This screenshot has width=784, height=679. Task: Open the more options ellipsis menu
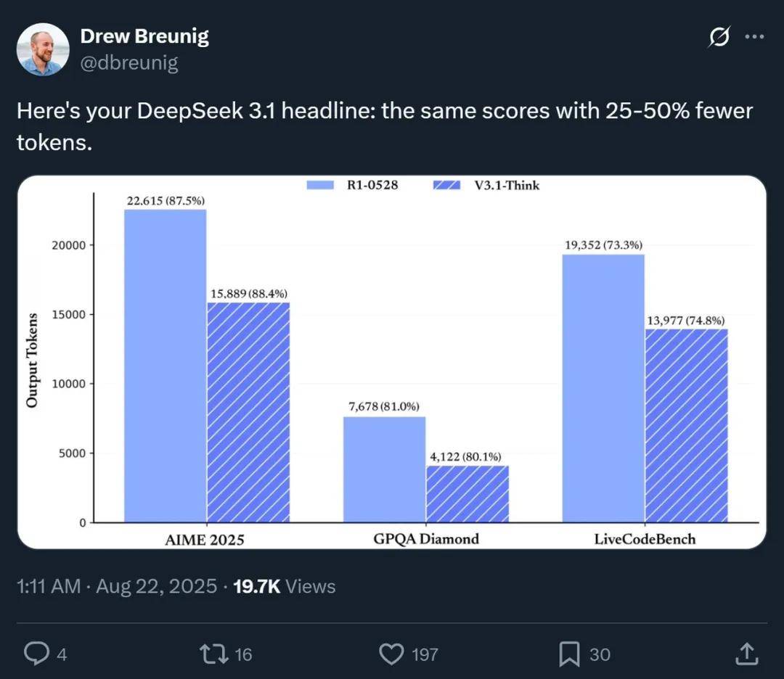point(756,36)
